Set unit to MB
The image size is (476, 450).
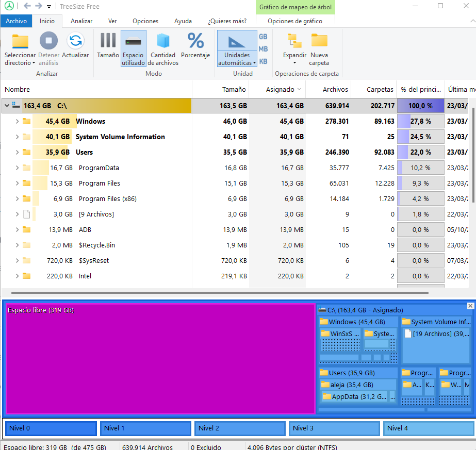pos(263,49)
